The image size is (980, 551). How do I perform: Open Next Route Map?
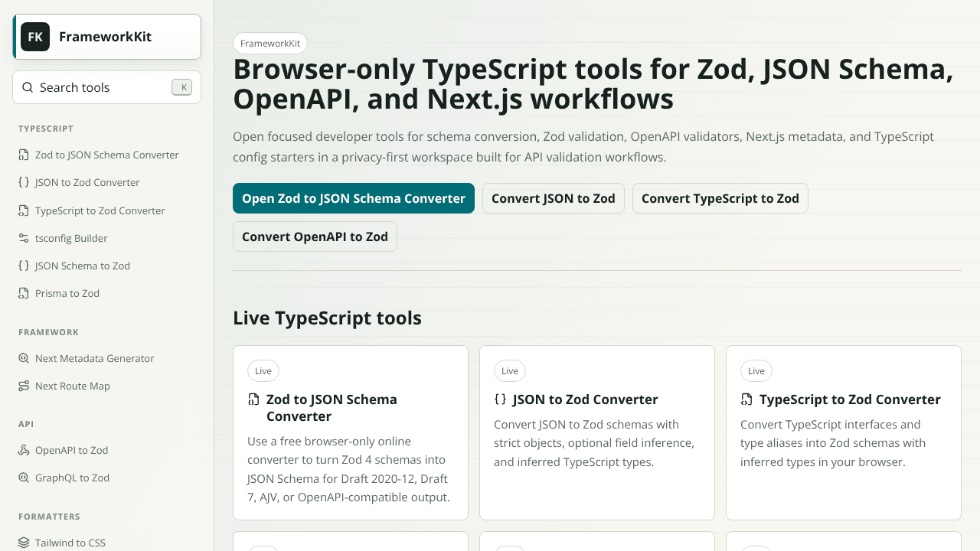(x=107, y=386)
